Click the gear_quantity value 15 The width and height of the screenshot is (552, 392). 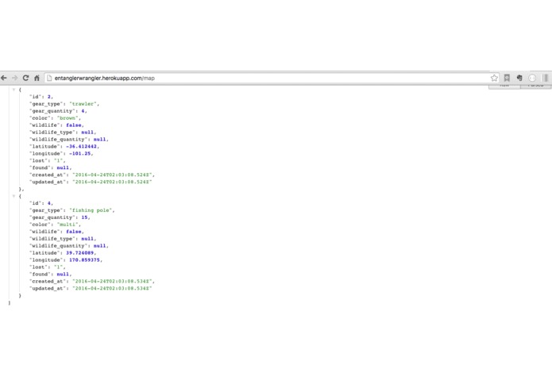pos(84,217)
